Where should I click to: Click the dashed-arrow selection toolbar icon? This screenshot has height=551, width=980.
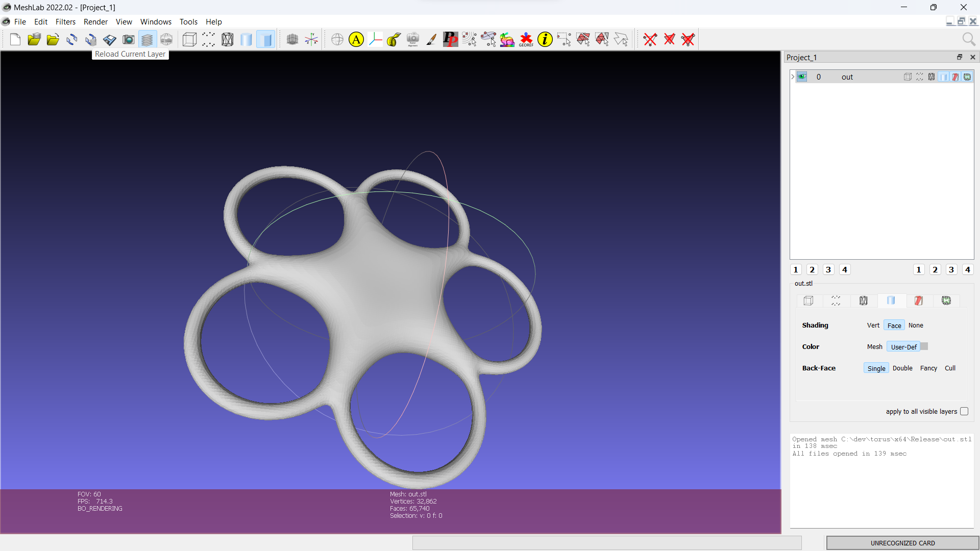pos(621,39)
